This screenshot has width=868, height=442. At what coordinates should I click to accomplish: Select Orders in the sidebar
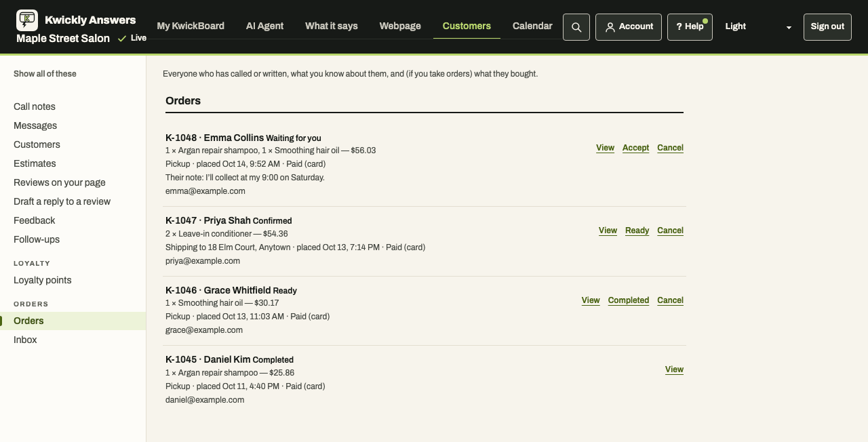tap(73, 321)
